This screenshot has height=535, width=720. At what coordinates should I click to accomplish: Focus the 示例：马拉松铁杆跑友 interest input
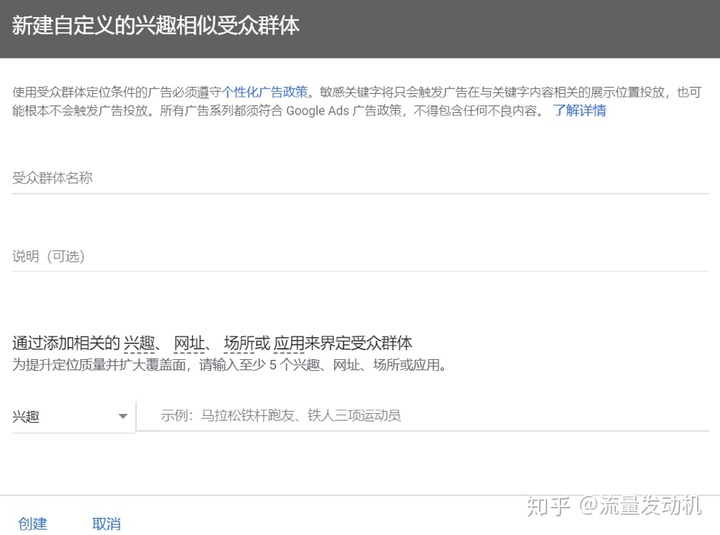pyautogui.click(x=422, y=416)
